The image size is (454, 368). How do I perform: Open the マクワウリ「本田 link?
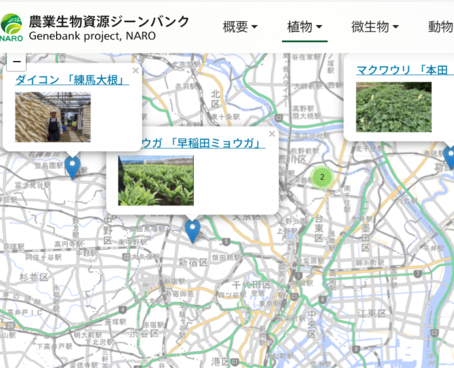pyautogui.click(x=405, y=70)
